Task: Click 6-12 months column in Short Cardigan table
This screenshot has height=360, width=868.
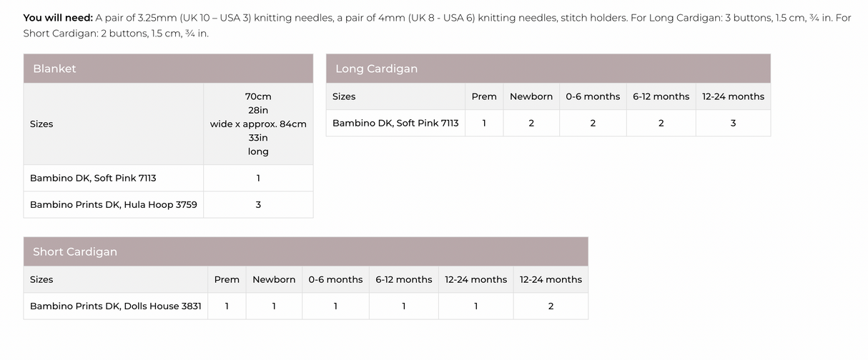Action: click(x=403, y=279)
